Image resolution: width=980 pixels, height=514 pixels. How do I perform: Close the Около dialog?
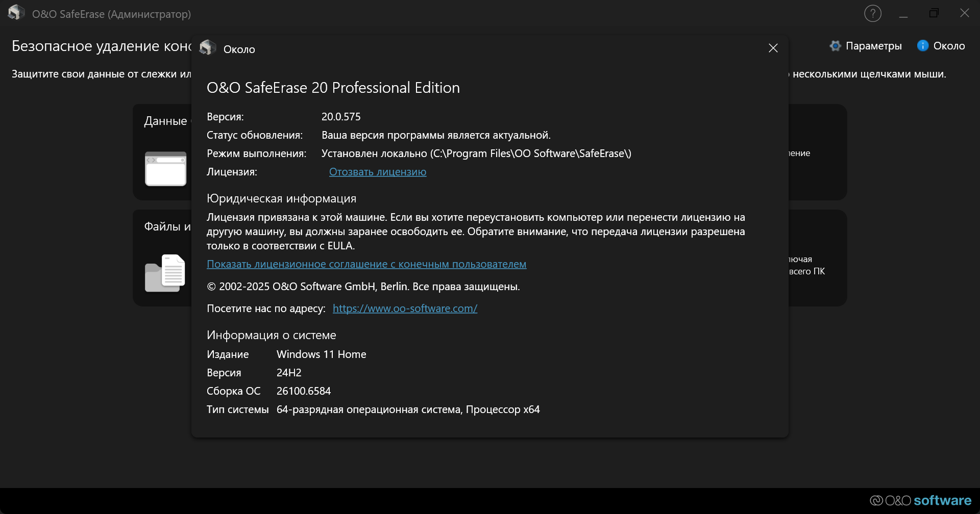tap(773, 48)
